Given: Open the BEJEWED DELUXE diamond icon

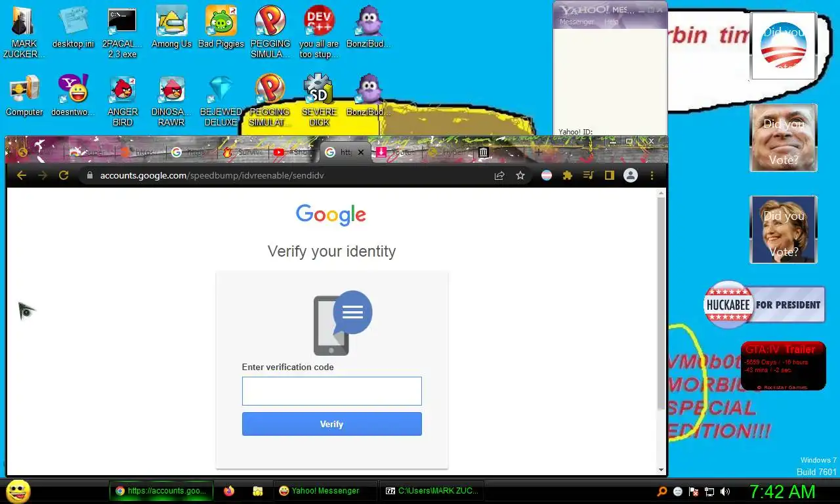Looking at the screenshot, I should (x=221, y=100).
